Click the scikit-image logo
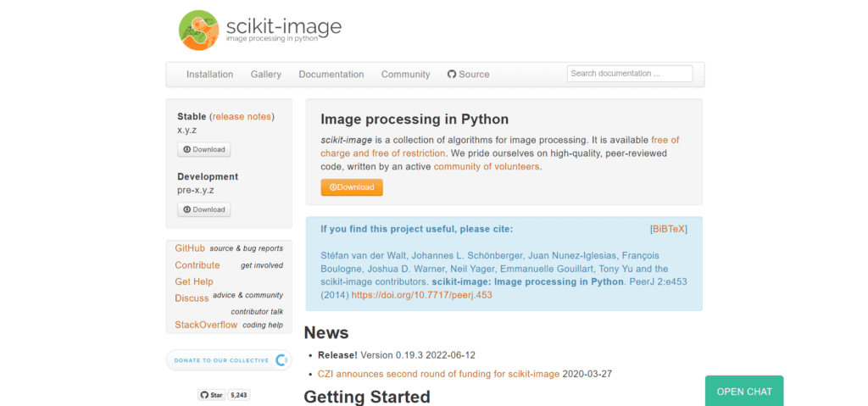The height and width of the screenshot is (406, 868). (x=260, y=30)
